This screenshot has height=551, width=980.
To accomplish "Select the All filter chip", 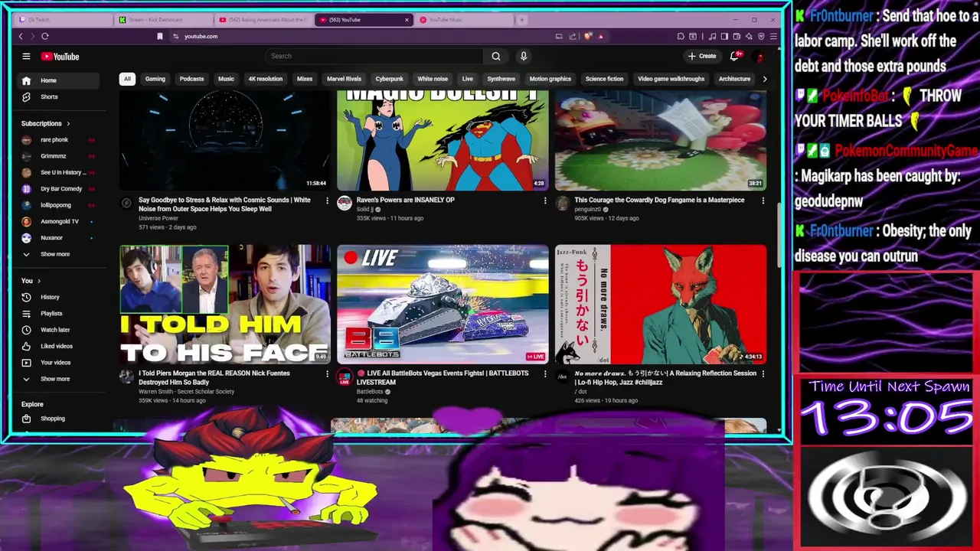I will 127,79.
